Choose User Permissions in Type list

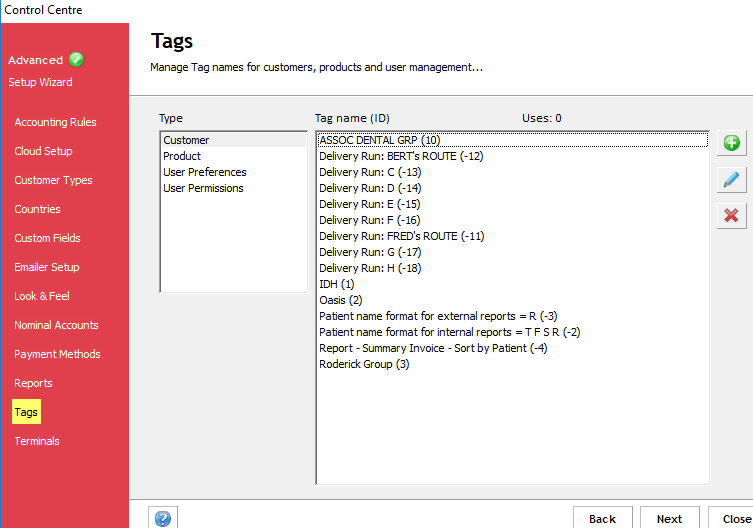tap(203, 188)
